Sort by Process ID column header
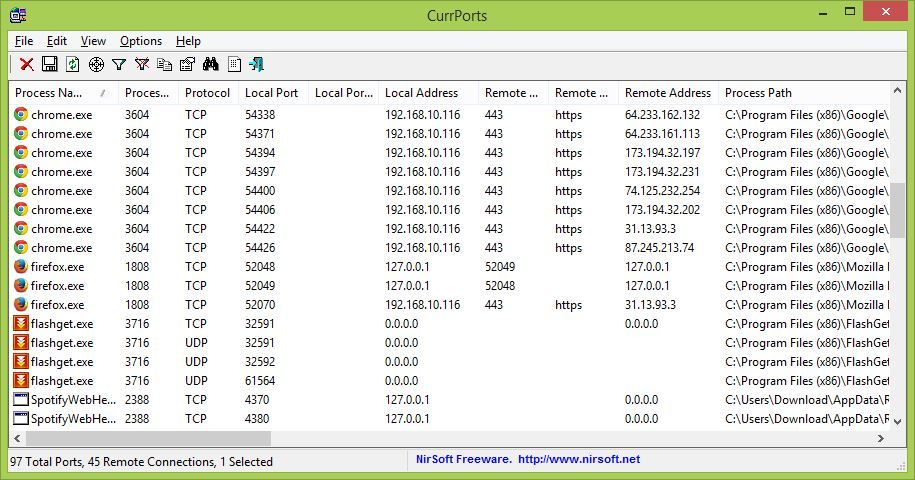The height and width of the screenshot is (480, 915). coord(148,93)
